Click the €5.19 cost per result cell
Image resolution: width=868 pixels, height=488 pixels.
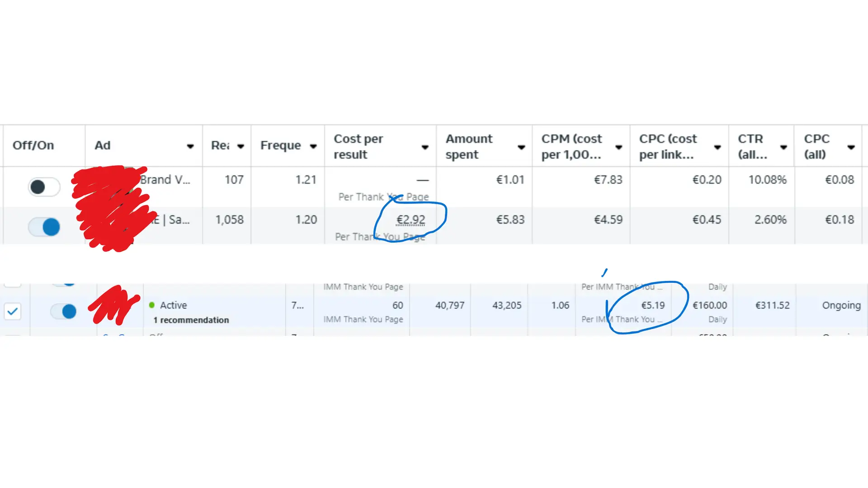point(653,305)
